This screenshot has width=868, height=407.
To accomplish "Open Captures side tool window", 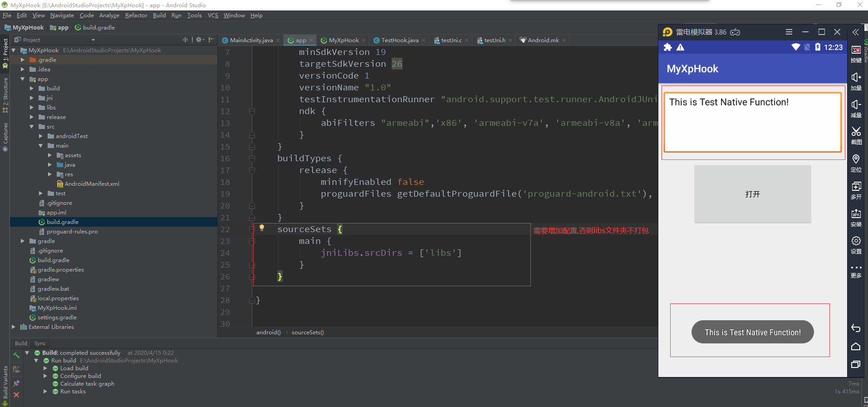I will coord(5,137).
